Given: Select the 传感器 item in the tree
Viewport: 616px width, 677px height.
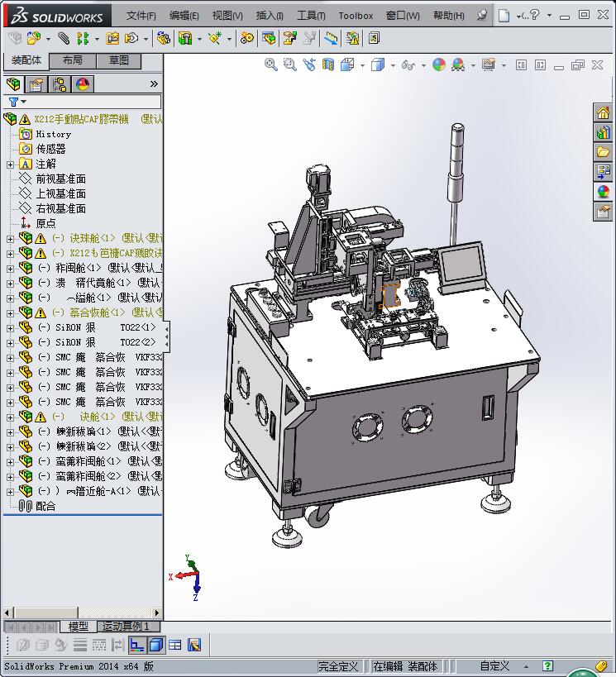Looking at the screenshot, I should pos(50,149).
